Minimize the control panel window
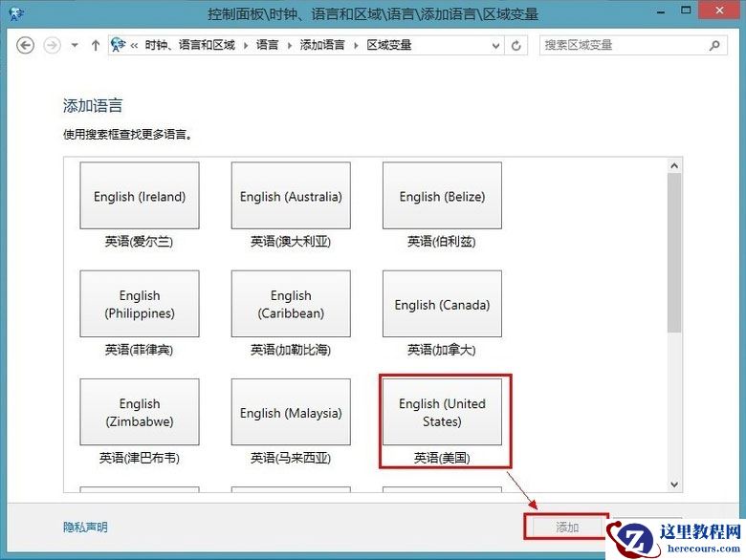Viewport: 746px width, 560px height. click(661, 11)
